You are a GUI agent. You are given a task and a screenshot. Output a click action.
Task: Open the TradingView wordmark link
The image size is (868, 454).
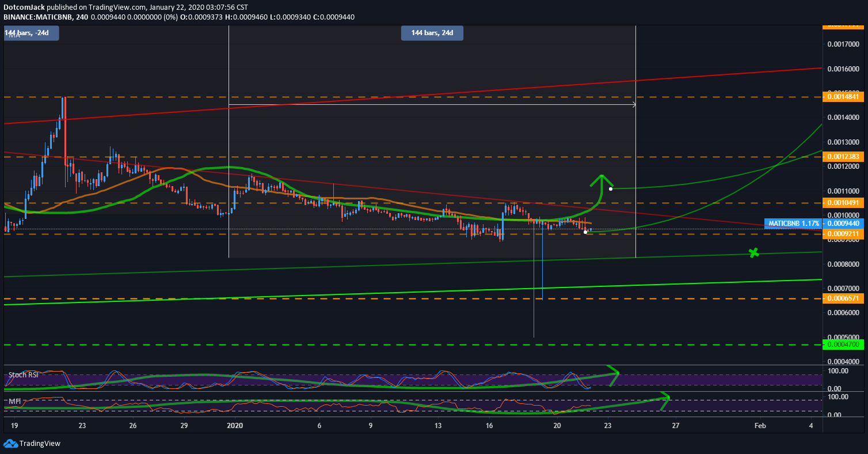(x=40, y=444)
